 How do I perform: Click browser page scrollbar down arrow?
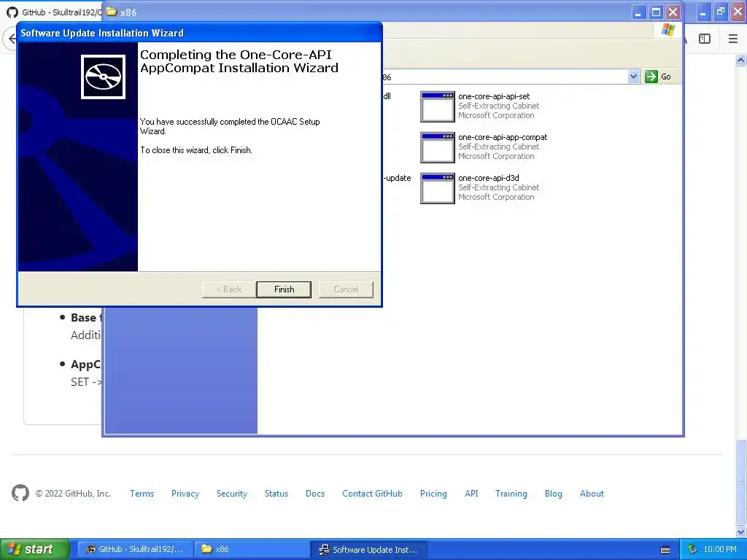[740, 532]
